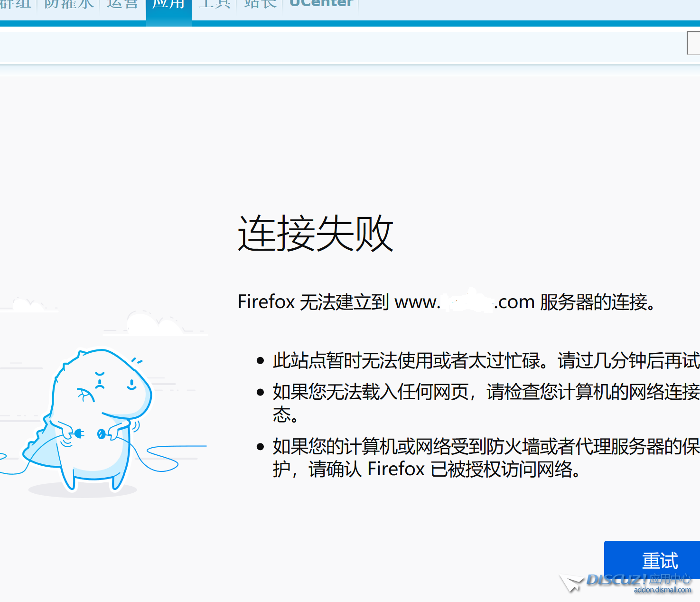Screen dimensions: 700x602
Task: Open the 群组 tab
Action: pyautogui.click(x=15, y=4)
